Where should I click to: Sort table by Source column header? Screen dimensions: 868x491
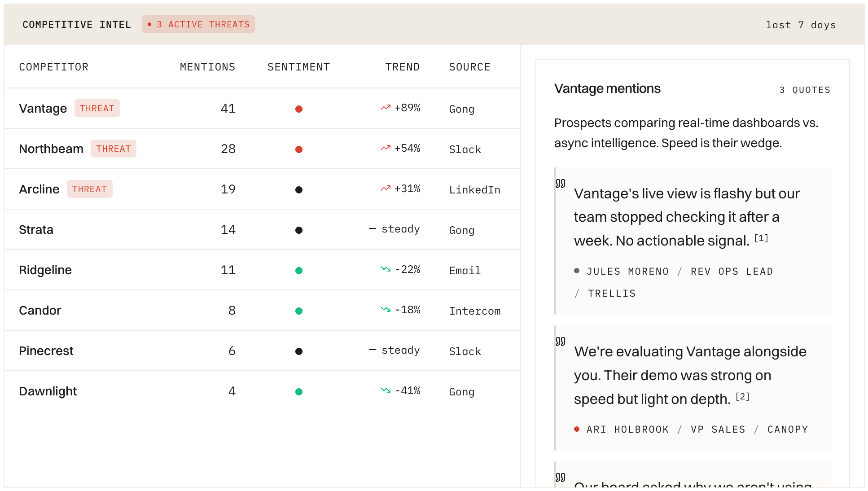pos(469,67)
